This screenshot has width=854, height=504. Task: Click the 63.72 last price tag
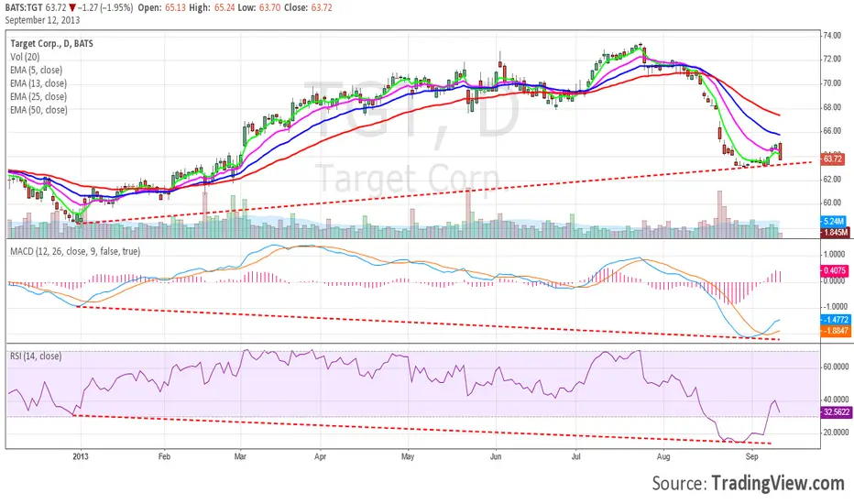(832, 159)
